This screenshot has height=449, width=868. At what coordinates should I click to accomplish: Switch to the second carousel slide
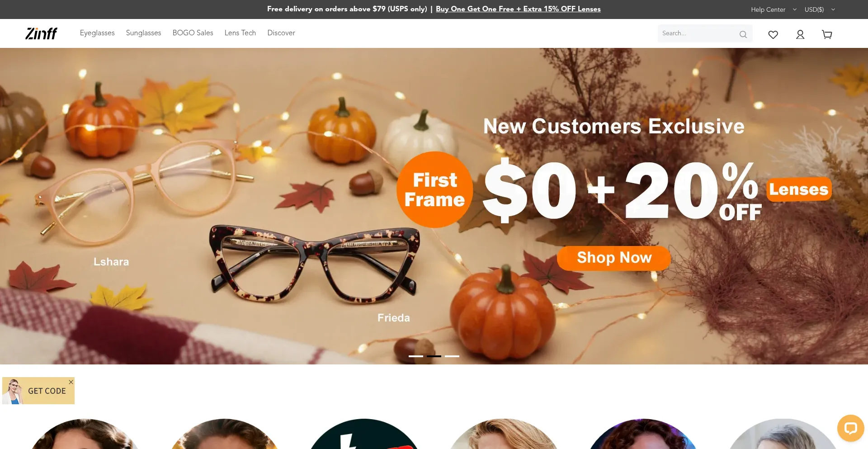pyautogui.click(x=434, y=356)
